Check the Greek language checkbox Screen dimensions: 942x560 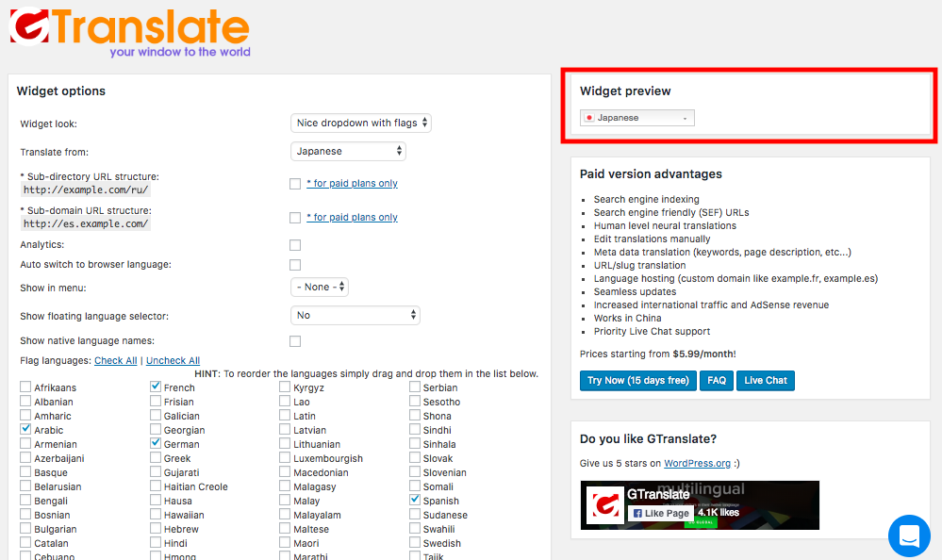point(156,457)
